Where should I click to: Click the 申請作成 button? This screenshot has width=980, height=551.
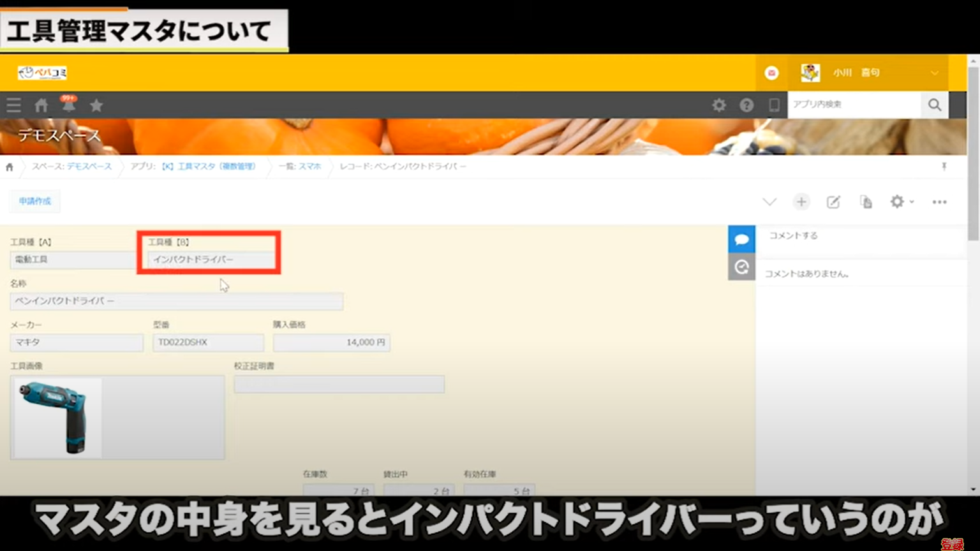34,201
